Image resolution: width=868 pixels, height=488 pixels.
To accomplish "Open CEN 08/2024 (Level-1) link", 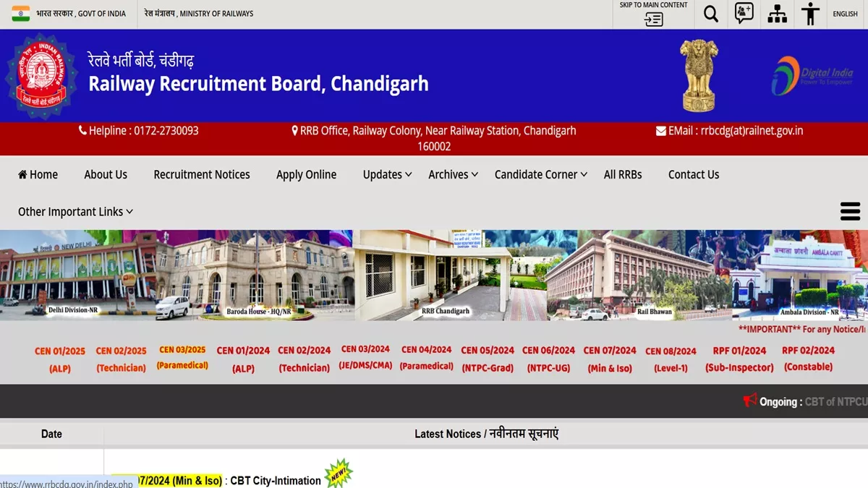I will [671, 359].
